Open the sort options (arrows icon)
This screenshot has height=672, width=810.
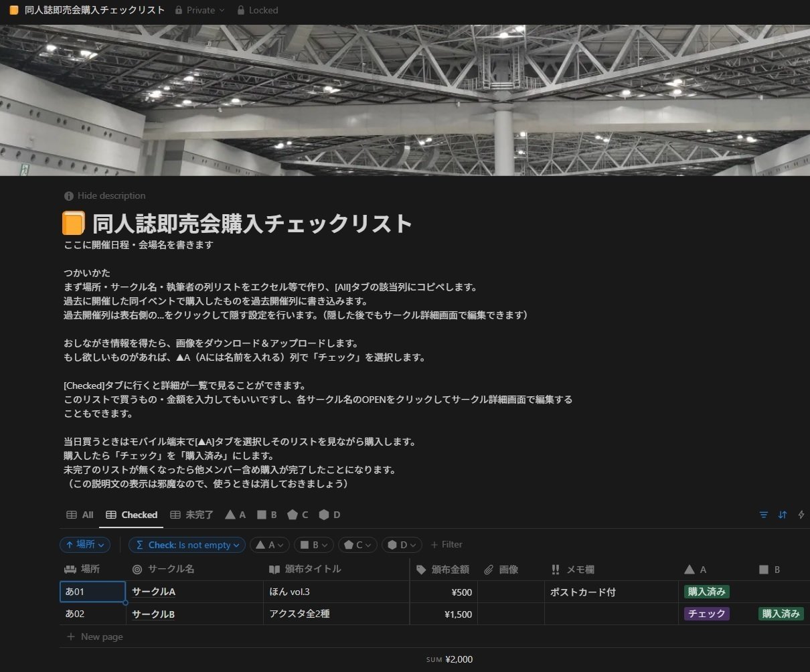782,514
